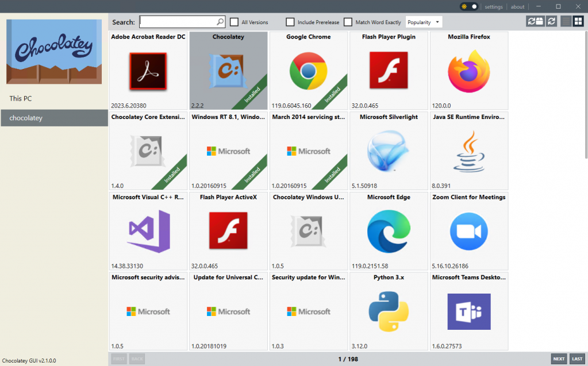Click Zoom version 5.16.10.26186 text
The width and height of the screenshot is (588, 366).
click(450, 266)
